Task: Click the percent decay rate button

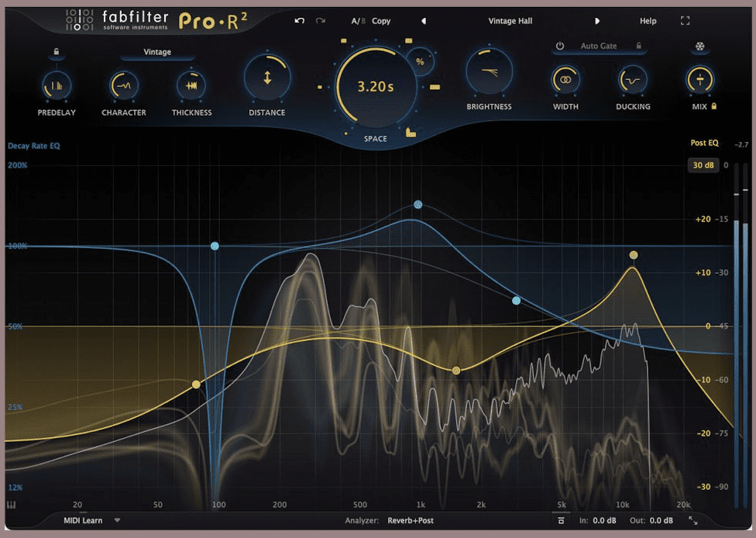Action: tap(420, 62)
